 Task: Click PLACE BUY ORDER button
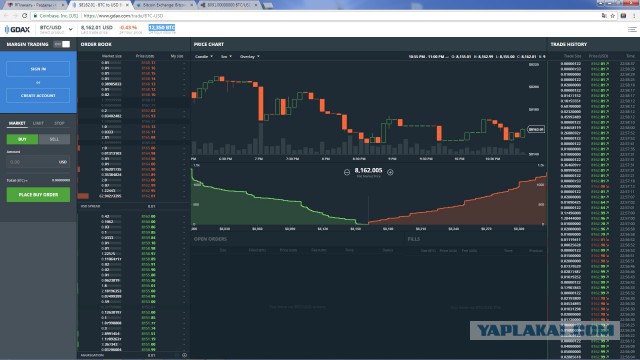click(x=38, y=195)
